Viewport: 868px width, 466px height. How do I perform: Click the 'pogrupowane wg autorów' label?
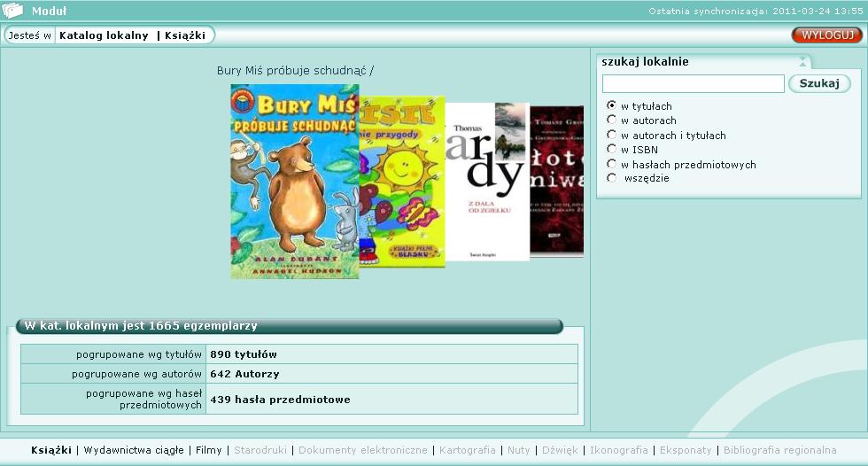(x=136, y=374)
